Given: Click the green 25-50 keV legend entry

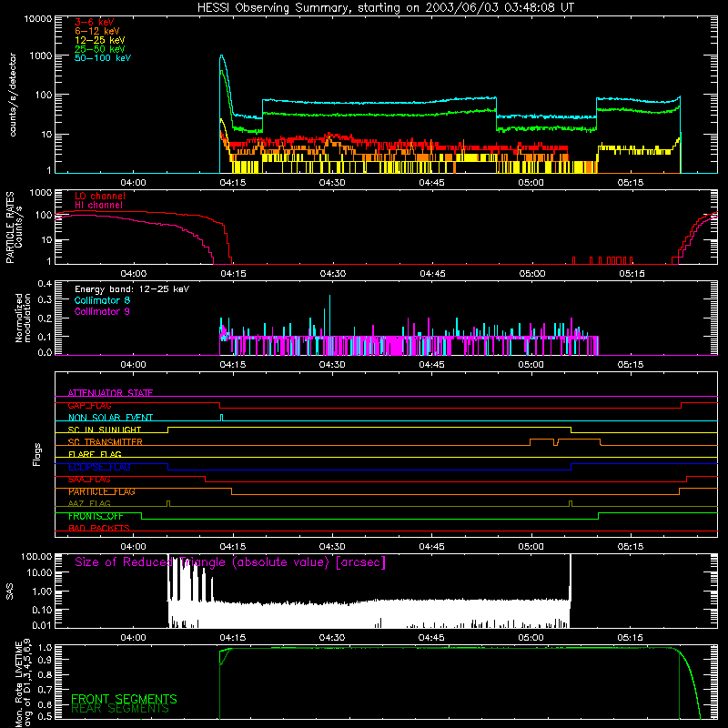Looking at the screenshot, I should 100,49.
